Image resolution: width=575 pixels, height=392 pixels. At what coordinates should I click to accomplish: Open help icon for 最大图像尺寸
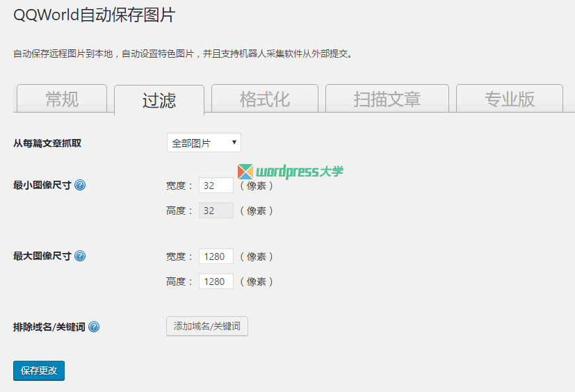[x=80, y=256]
